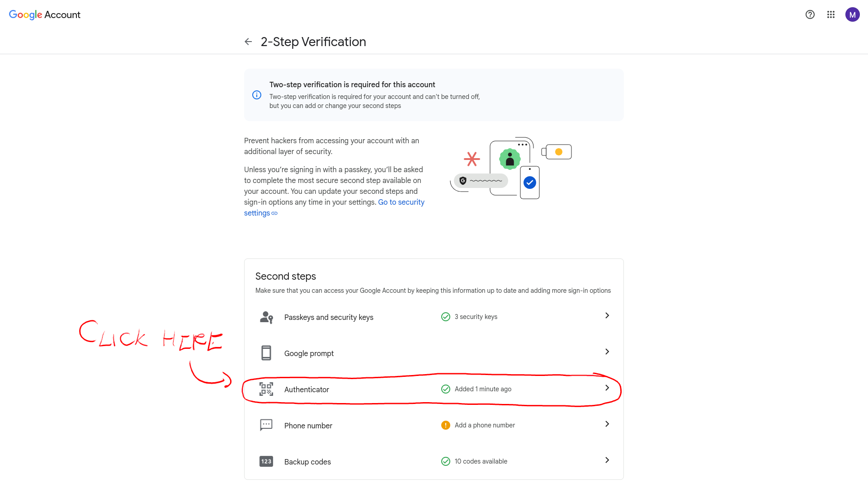This screenshot has width=868, height=488.
Task: Click the Passkeys and security keys person icon
Action: point(266,317)
